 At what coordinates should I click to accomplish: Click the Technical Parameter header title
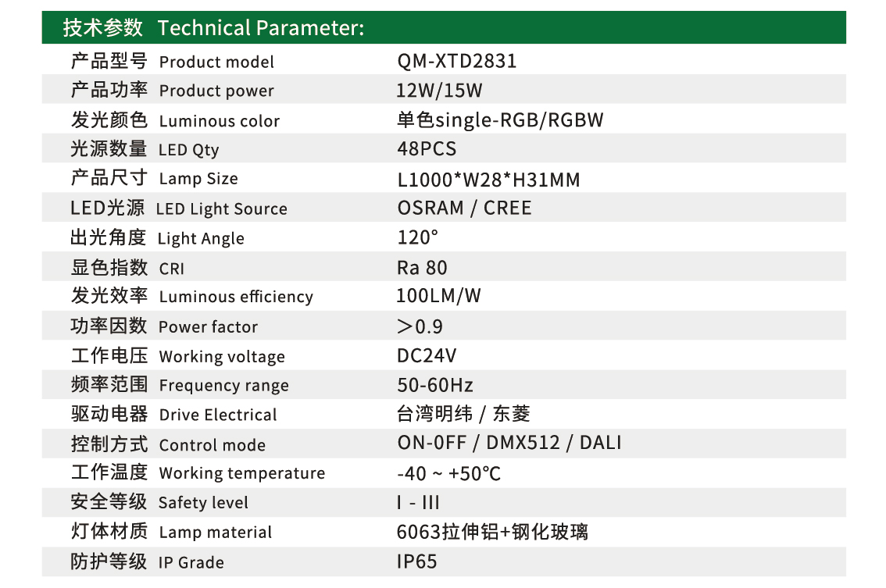(213, 28)
